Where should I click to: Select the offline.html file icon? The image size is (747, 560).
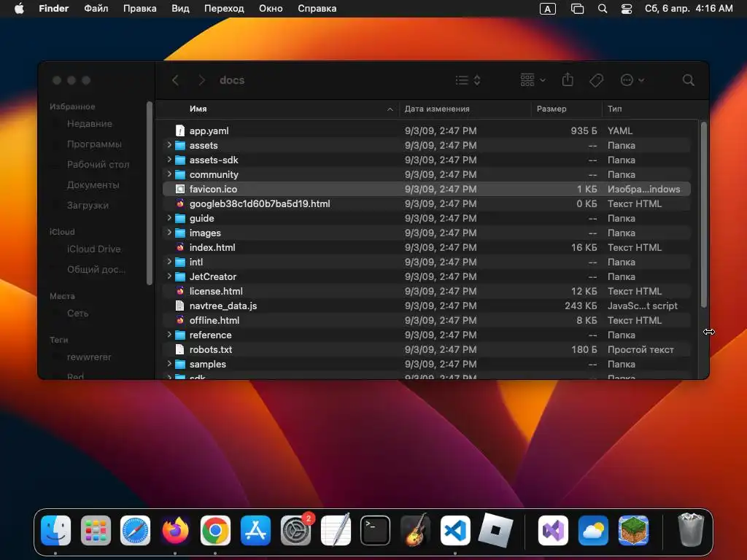(180, 320)
